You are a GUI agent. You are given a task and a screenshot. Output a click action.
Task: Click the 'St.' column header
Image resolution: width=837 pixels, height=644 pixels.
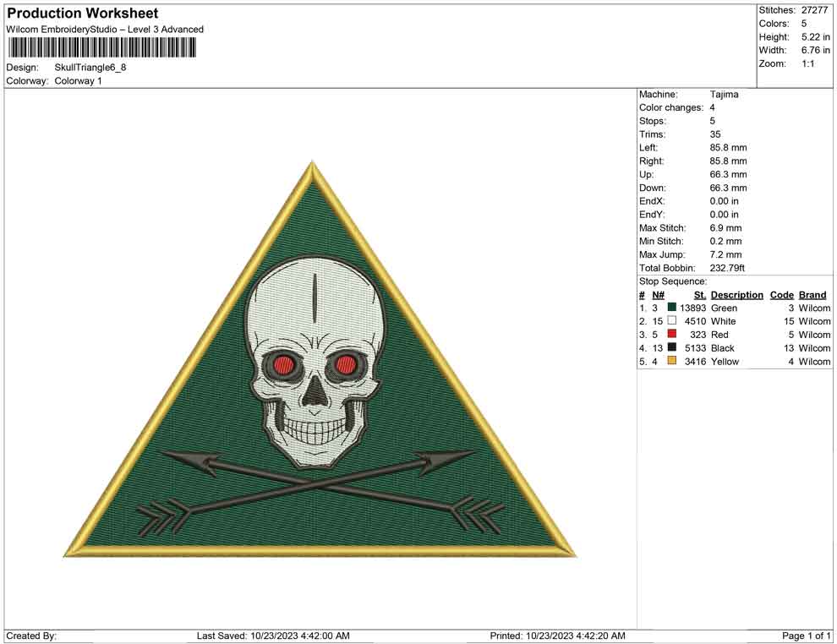pyautogui.click(x=700, y=295)
